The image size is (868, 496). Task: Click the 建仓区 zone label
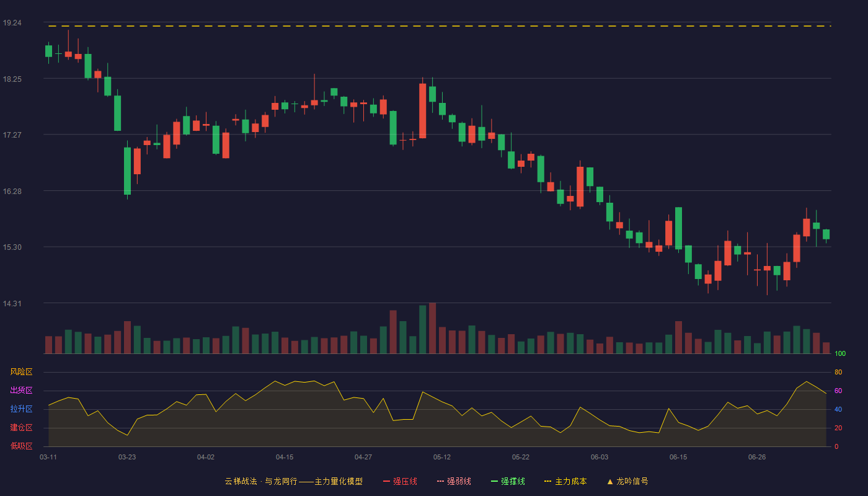coord(21,428)
